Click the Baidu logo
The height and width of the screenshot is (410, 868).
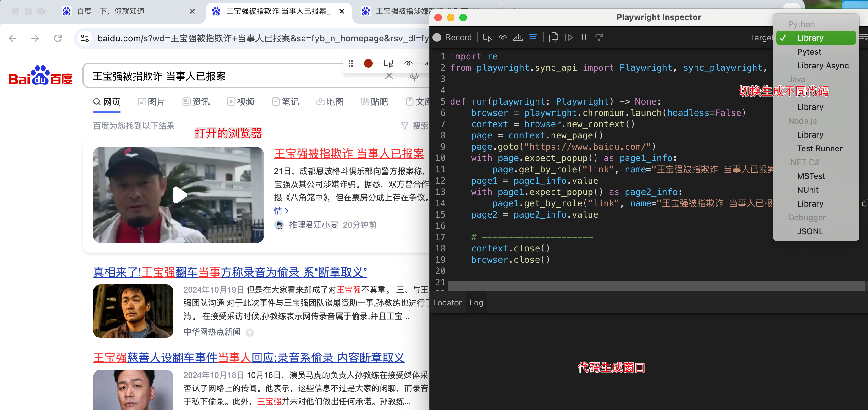pos(41,75)
